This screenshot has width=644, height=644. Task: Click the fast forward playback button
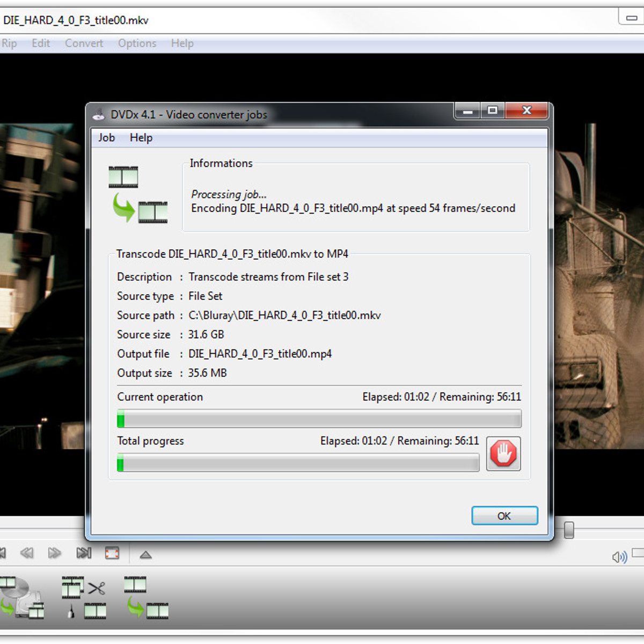54,553
